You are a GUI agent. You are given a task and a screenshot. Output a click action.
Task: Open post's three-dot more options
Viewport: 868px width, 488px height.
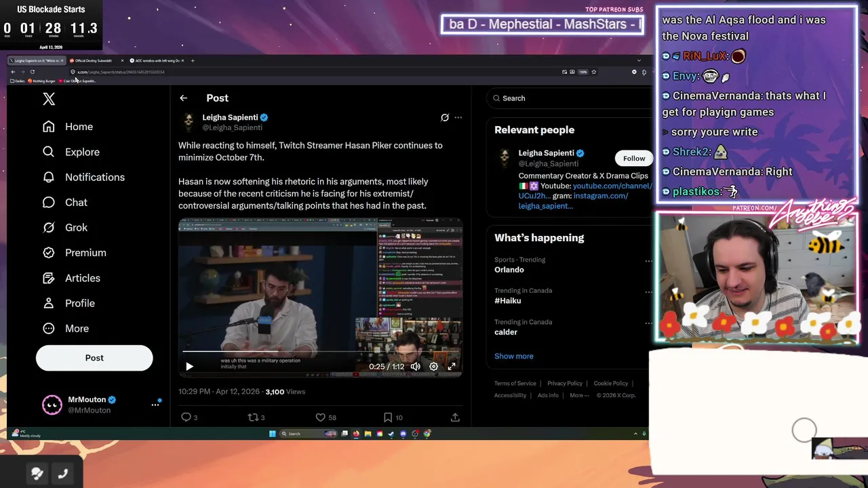pyautogui.click(x=458, y=117)
